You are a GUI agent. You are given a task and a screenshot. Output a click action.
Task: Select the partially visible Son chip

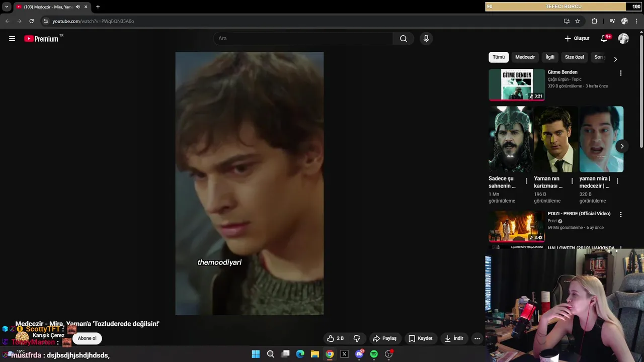(598, 57)
